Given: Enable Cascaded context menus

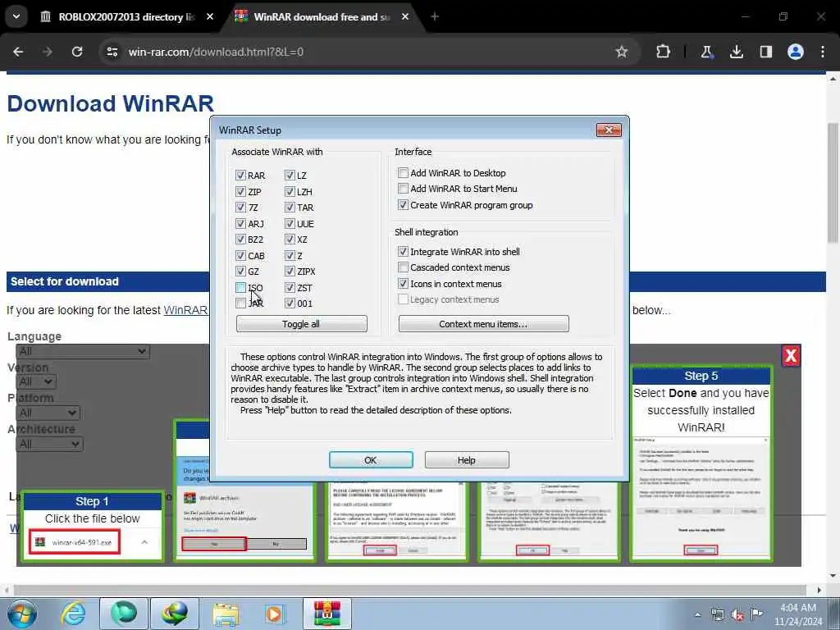Looking at the screenshot, I should 403,267.
